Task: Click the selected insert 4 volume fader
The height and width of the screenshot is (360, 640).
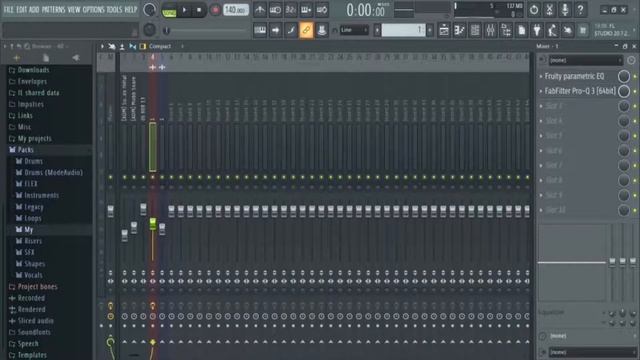Action: (153, 224)
